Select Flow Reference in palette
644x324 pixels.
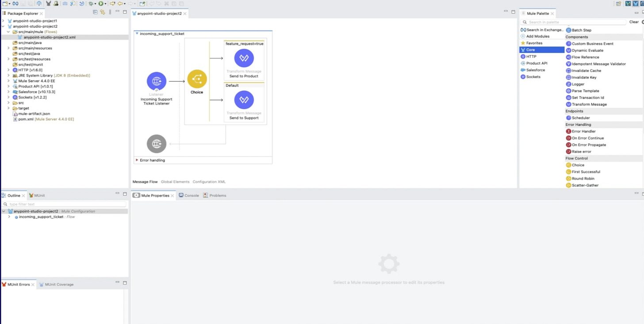[x=585, y=57]
